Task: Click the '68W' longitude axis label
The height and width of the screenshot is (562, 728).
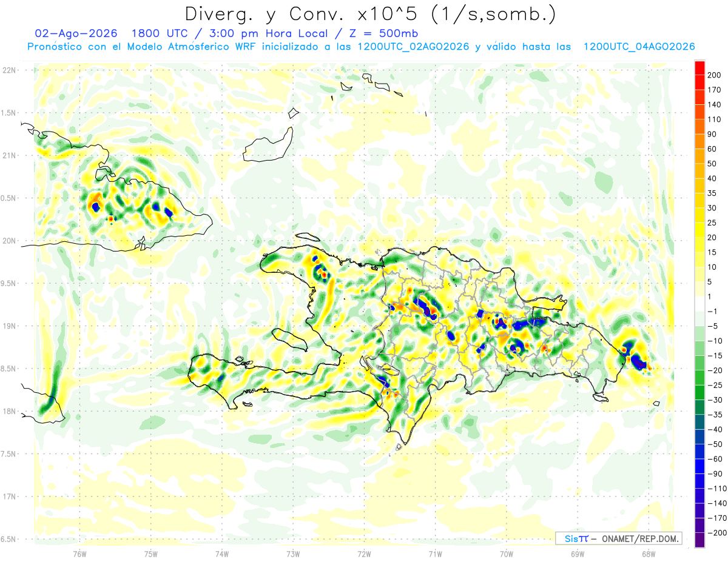Action: (648, 554)
